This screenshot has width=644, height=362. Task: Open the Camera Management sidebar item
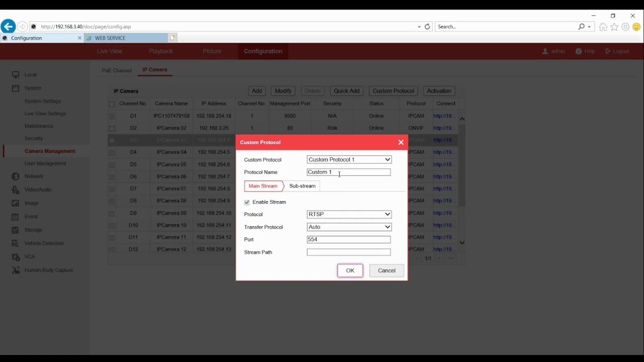[50, 151]
